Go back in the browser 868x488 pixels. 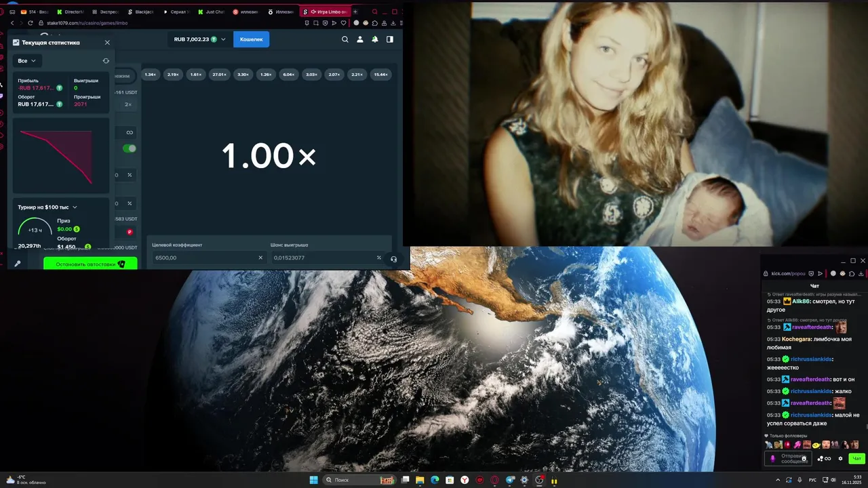pos(12,23)
